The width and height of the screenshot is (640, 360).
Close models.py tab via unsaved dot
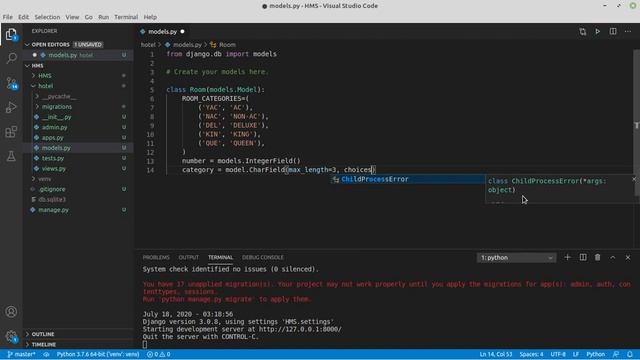(182, 31)
